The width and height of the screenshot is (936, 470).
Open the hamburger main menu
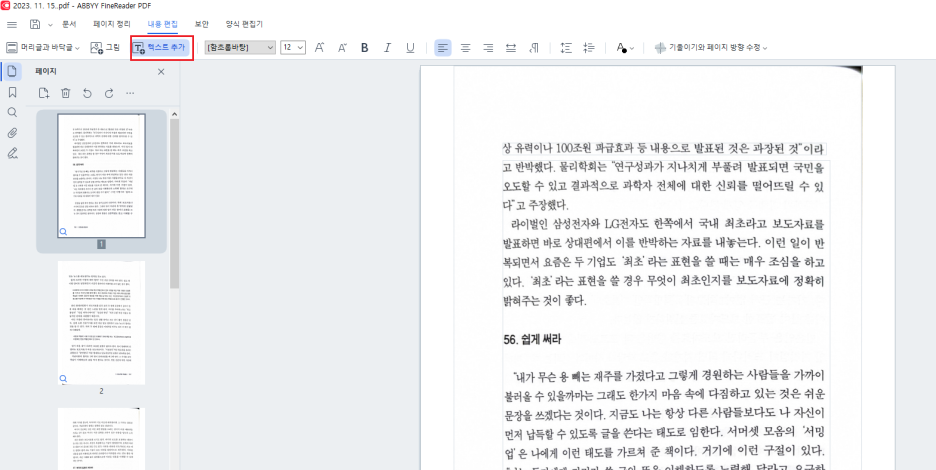coord(12,24)
